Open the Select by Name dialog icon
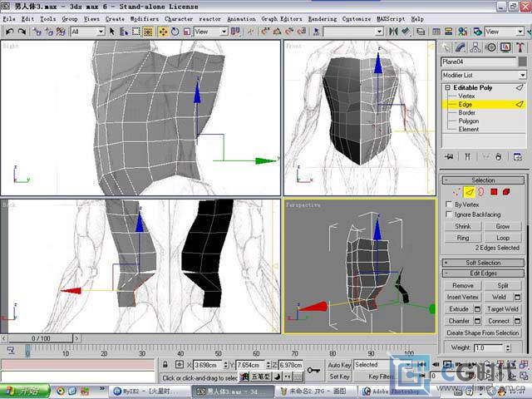Viewport: 532px width, 399px height. point(124,32)
